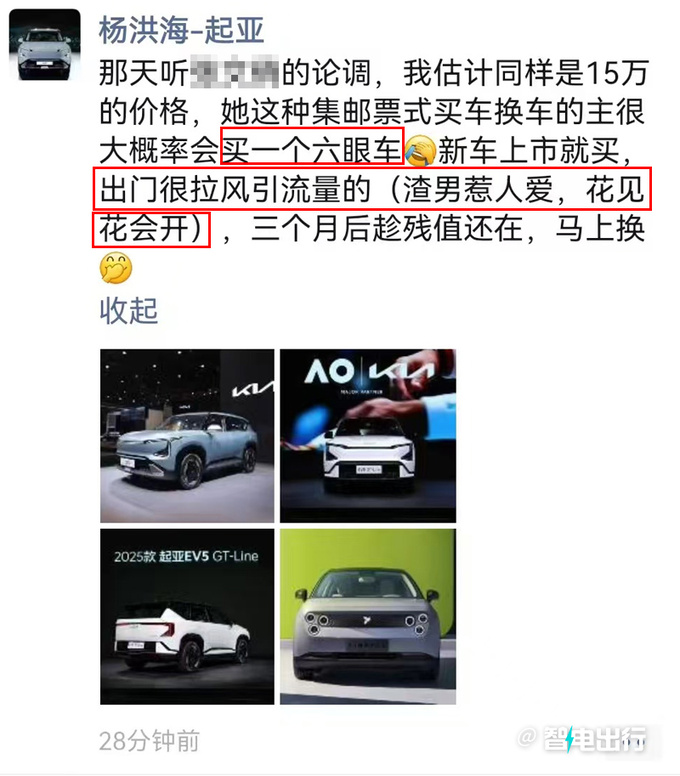Open the 2025款 起亚EV5 GT-Line photo
The width and height of the screenshot is (680, 776).
[x=187, y=617]
